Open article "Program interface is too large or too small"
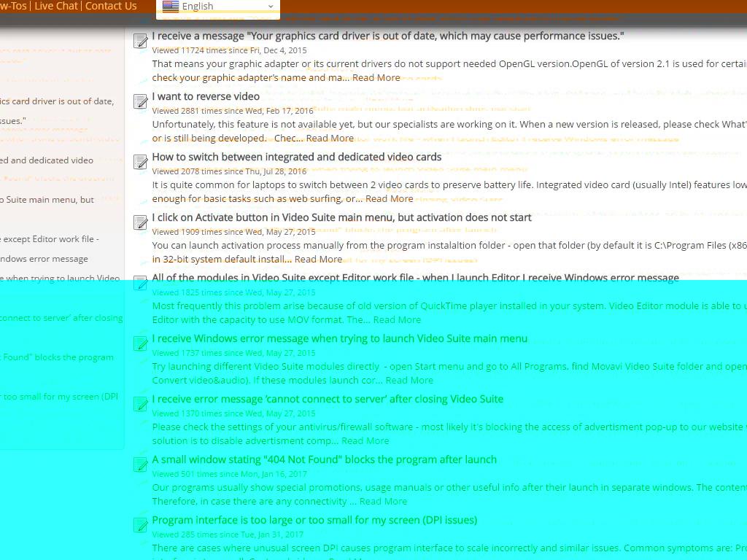 point(314,519)
